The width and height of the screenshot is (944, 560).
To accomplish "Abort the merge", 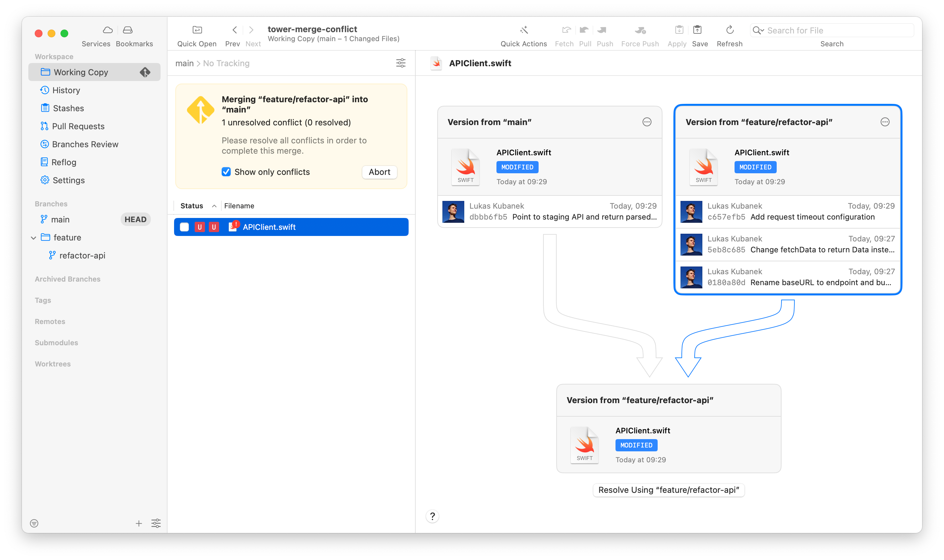I will 379,172.
